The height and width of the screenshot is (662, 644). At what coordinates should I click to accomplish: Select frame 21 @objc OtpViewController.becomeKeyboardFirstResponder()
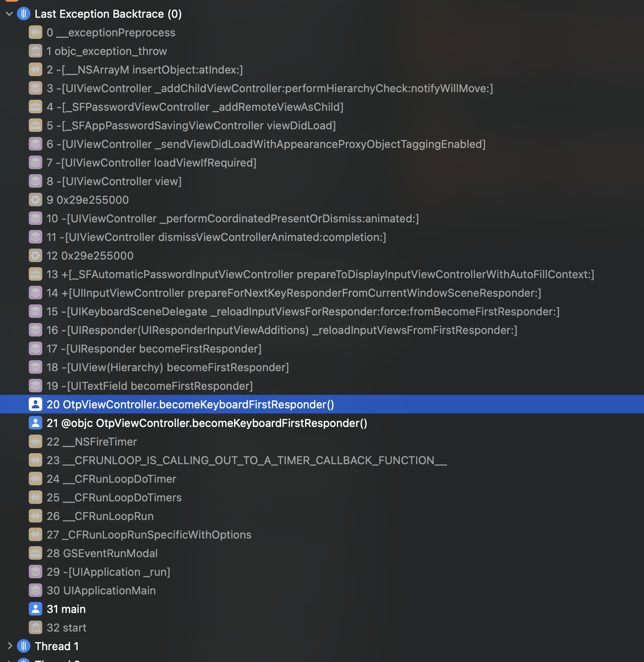click(x=207, y=423)
